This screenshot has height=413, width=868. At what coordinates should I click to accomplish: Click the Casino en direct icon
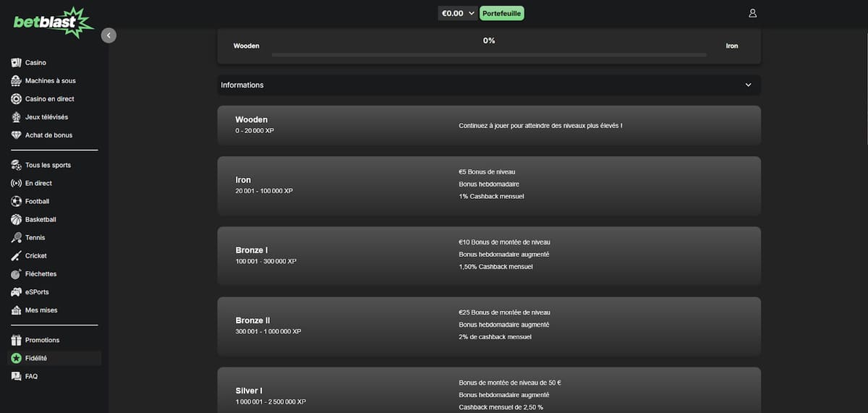[x=17, y=99]
